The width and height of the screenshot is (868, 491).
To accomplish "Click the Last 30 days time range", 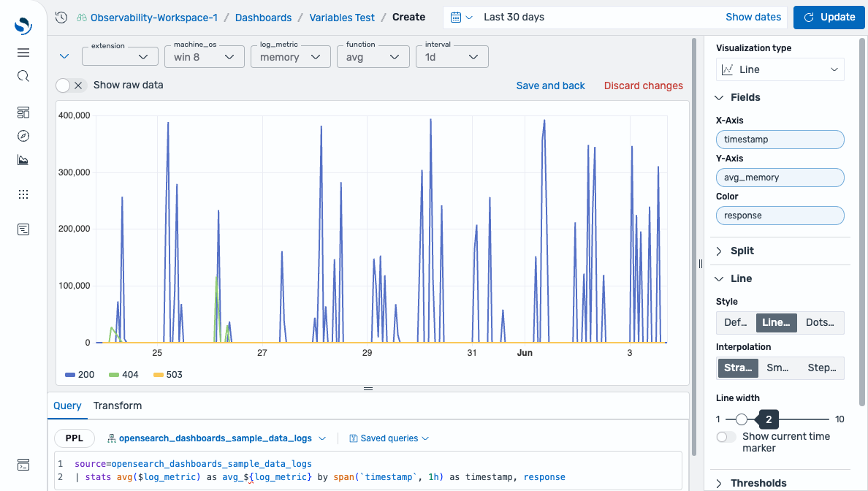I will [514, 17].
